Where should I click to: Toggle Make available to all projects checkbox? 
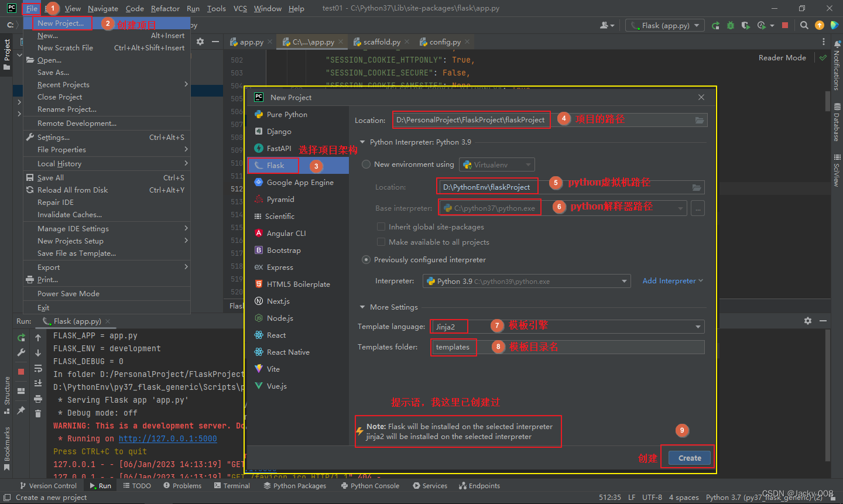(x=381, y=242)
